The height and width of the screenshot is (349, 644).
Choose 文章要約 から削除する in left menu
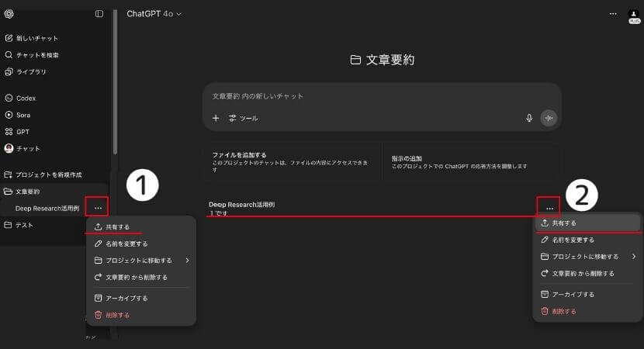(141, 277)
